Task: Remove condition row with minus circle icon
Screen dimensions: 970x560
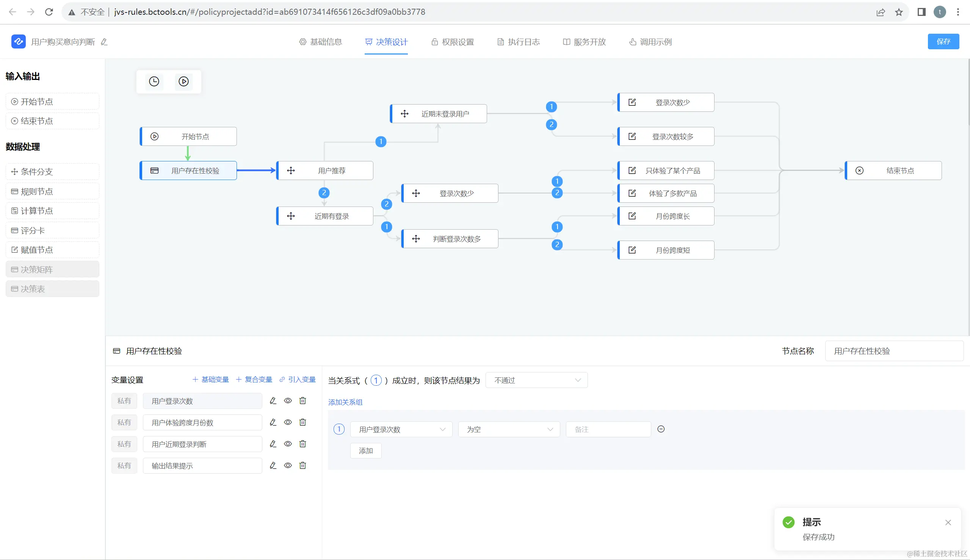Action: [661, 429]
